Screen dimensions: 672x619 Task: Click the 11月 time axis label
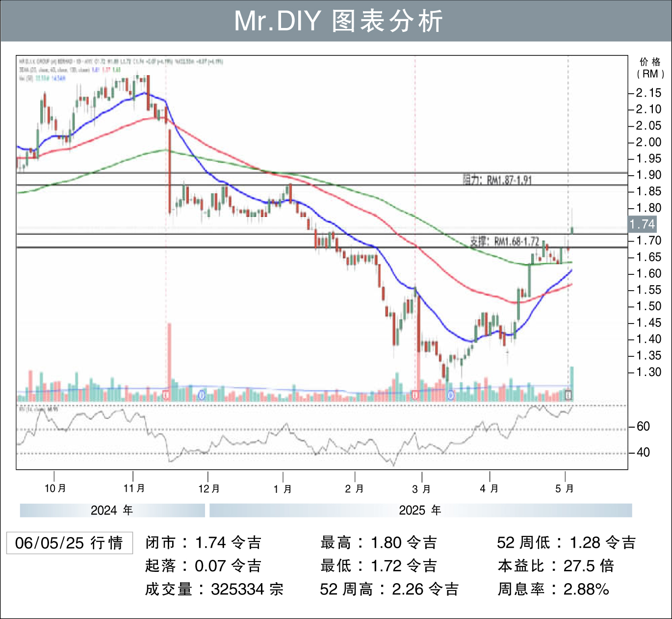134,488
